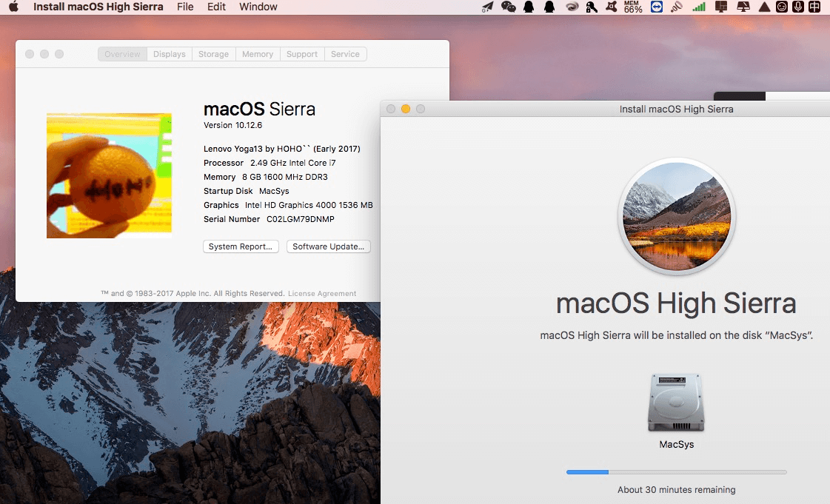This screenshot has height=504, width=830.
Task: Minimize the Install macOS High Sierra window
Action: pyautogui.click(x=406, y=109)
